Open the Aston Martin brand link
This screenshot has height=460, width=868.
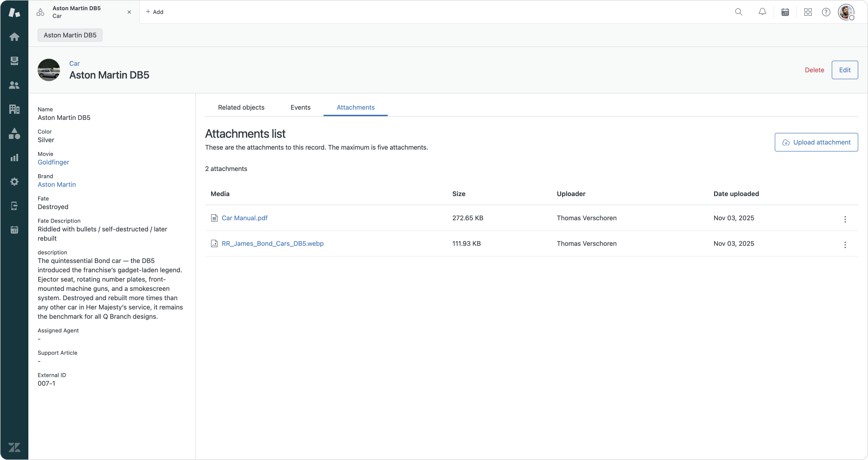pyautogui.click(x=57, y=184)
